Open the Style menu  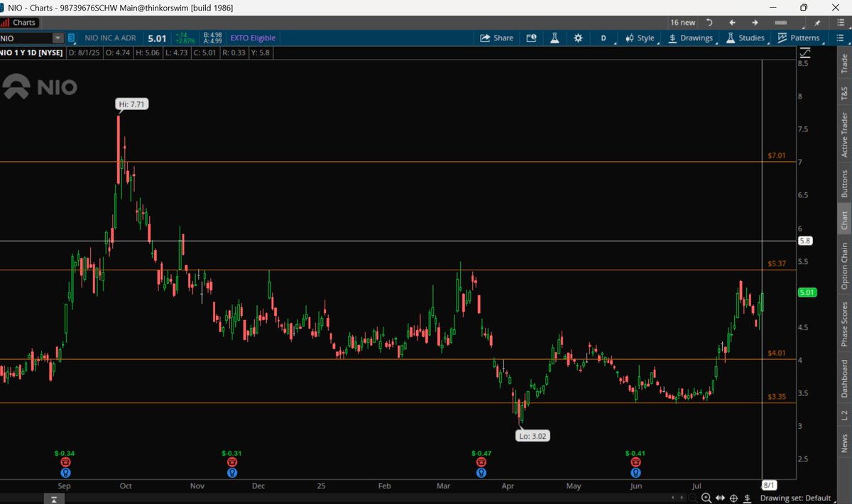click(x=640, y=38)
